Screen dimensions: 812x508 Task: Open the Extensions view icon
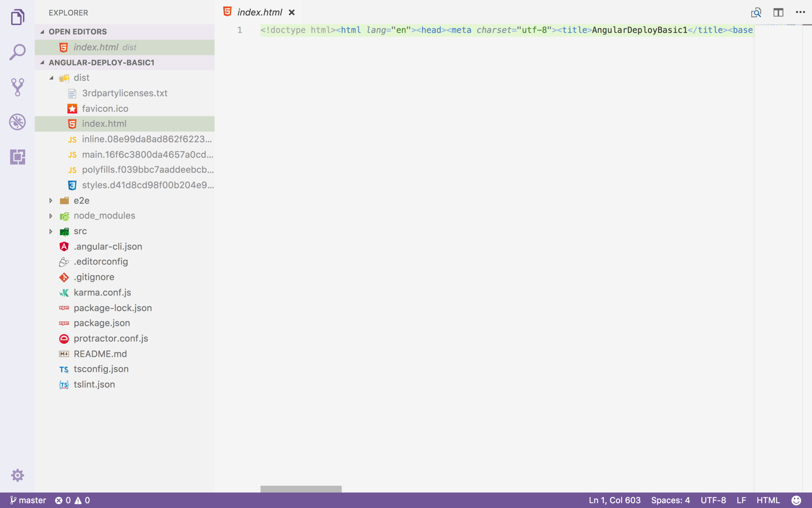[x=17, y=157]
